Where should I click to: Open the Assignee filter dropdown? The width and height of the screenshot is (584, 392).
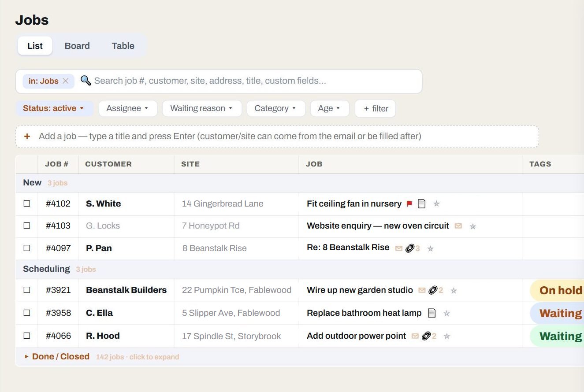pos(128,108)
